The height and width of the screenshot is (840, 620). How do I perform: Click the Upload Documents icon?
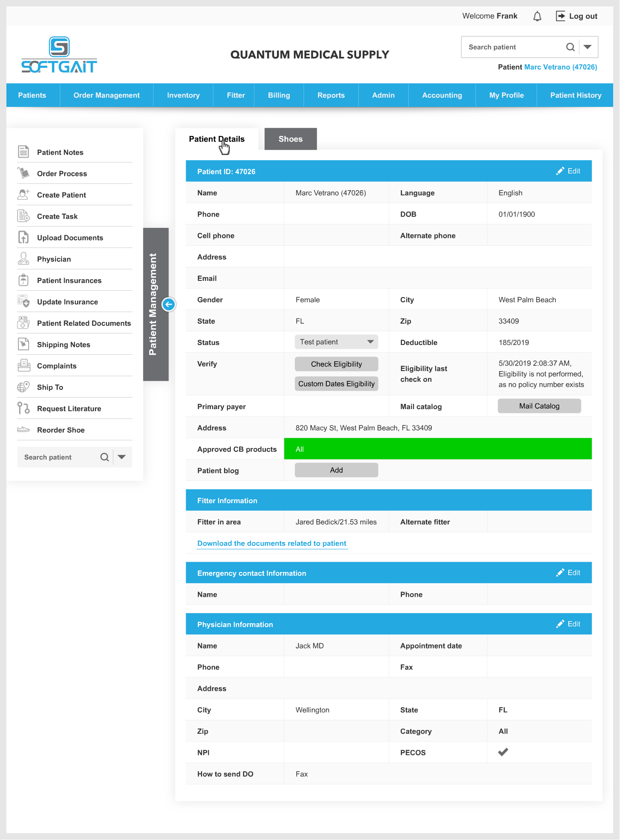click(24, 237)
